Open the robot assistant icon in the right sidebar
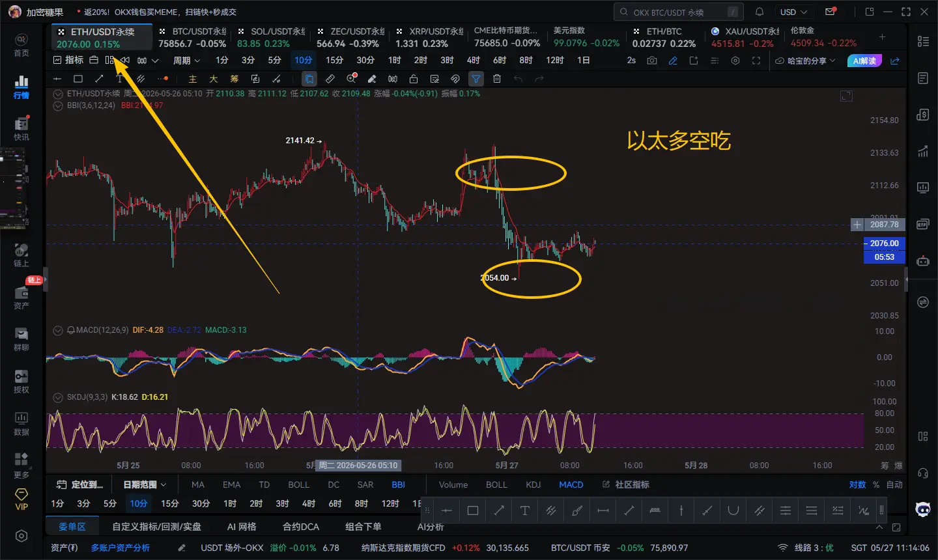The width and height of the screenshot is (938, 560). (923, 262)
